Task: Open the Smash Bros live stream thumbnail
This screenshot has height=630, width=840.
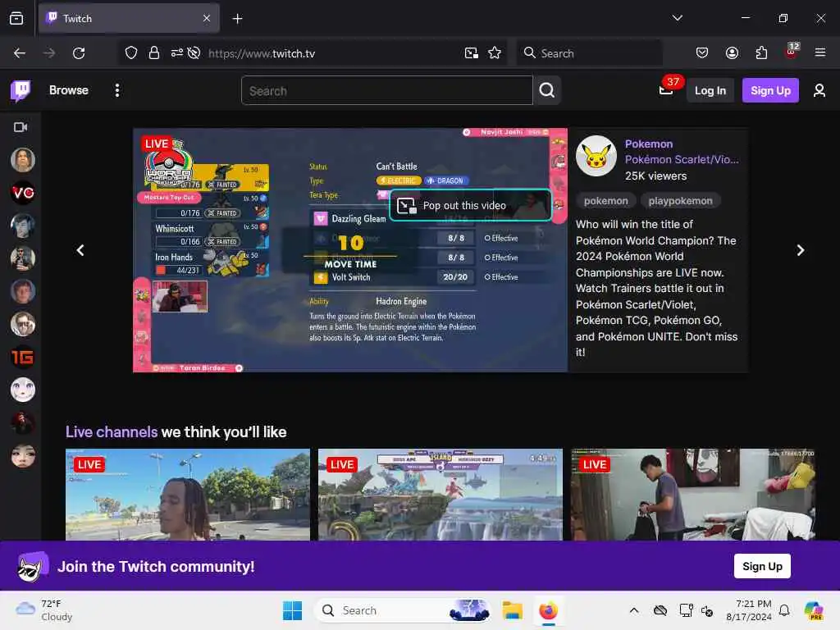Action: (441, 495)
